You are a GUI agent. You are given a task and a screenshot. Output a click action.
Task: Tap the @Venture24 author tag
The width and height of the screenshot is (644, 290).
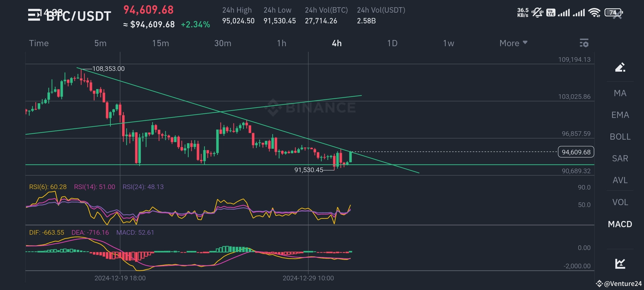(x=623, y=284)
